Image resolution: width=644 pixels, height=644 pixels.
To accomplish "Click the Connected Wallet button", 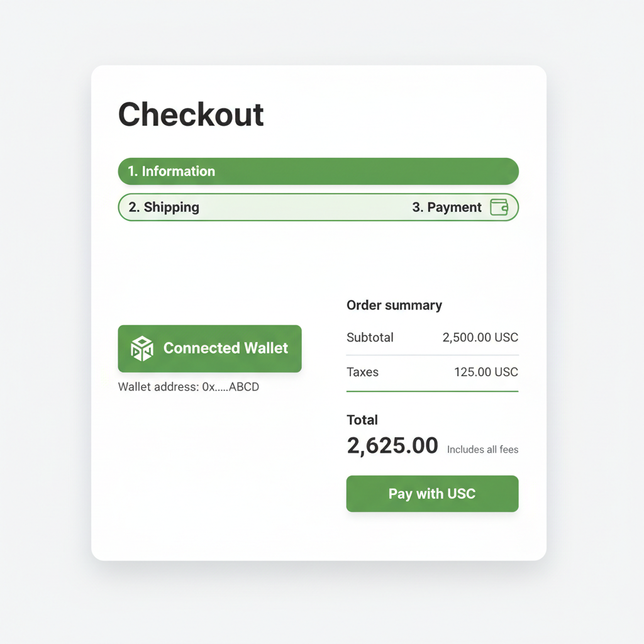I will (x=209, y=348).
